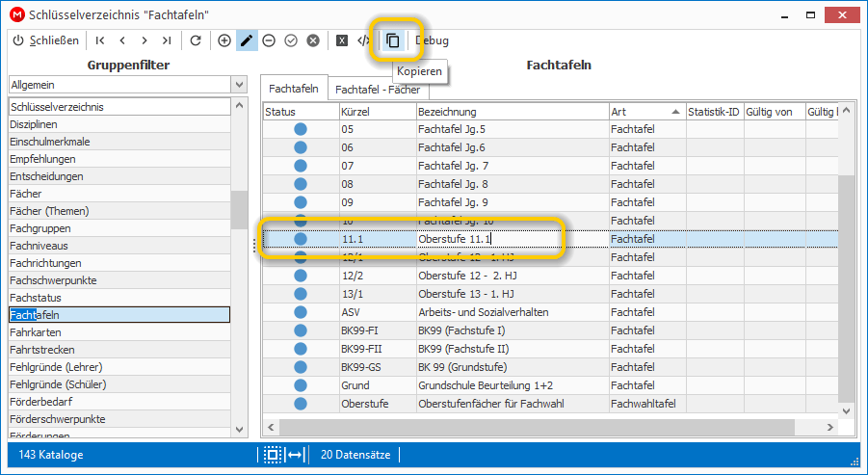This screenshot has width=868, height=475.
Task: Export to Excel using the toolbar icon
Action: coord(342,40)
